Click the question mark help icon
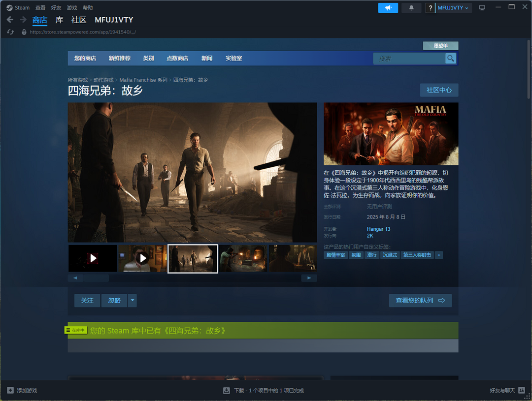 coord(430,8)
